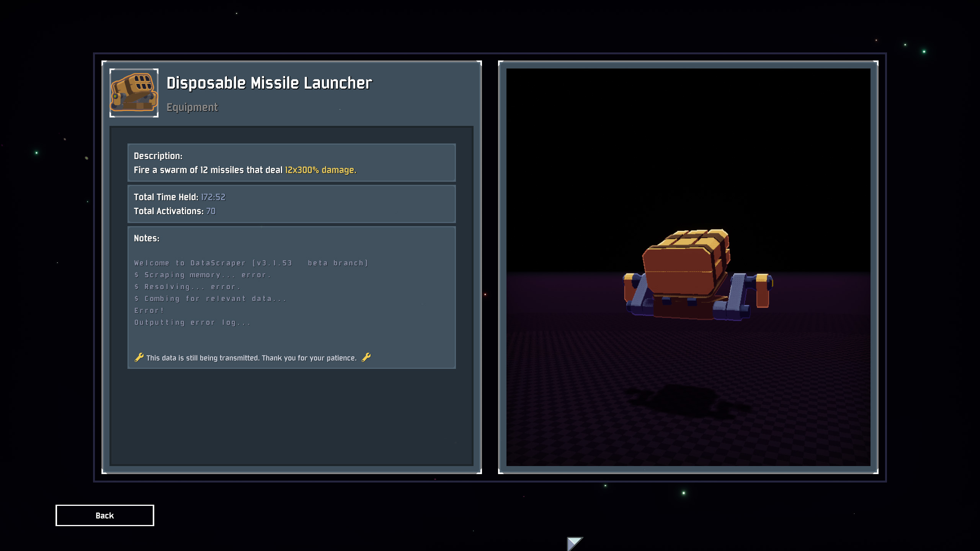Image resolution: width=980 pixels, height=551 pixels.
Task: Click the Notes heading
Action: [147, 238]
